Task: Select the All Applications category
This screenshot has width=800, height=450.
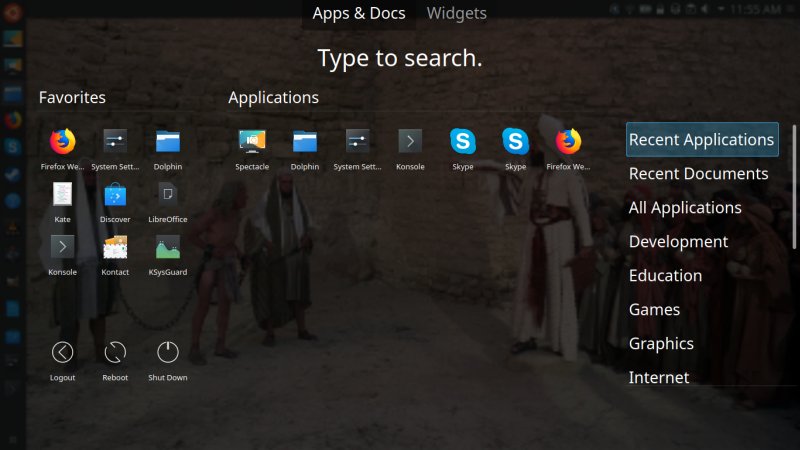Action: coord(685,208)
